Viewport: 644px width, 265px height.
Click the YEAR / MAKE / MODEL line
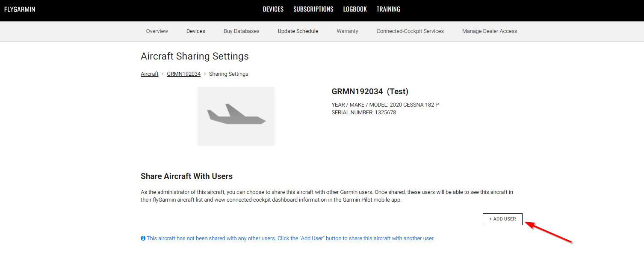385,105
